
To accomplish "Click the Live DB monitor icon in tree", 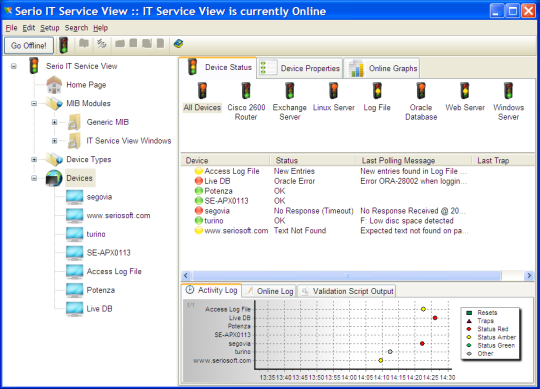I will click(74, 309).
